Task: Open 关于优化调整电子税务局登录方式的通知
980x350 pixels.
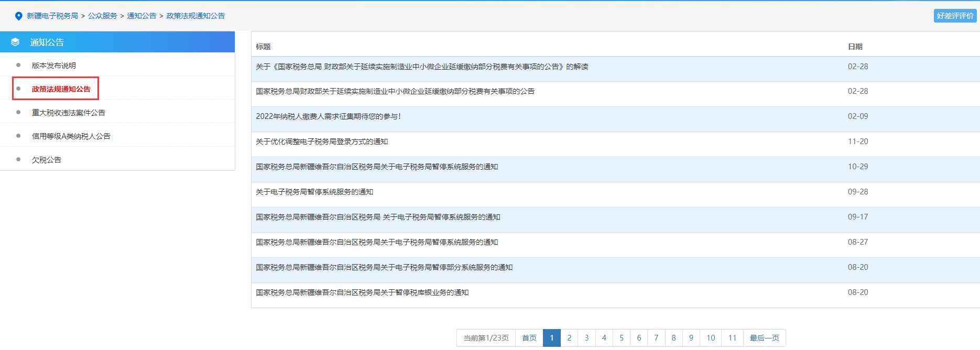Action: coord(322,141)
